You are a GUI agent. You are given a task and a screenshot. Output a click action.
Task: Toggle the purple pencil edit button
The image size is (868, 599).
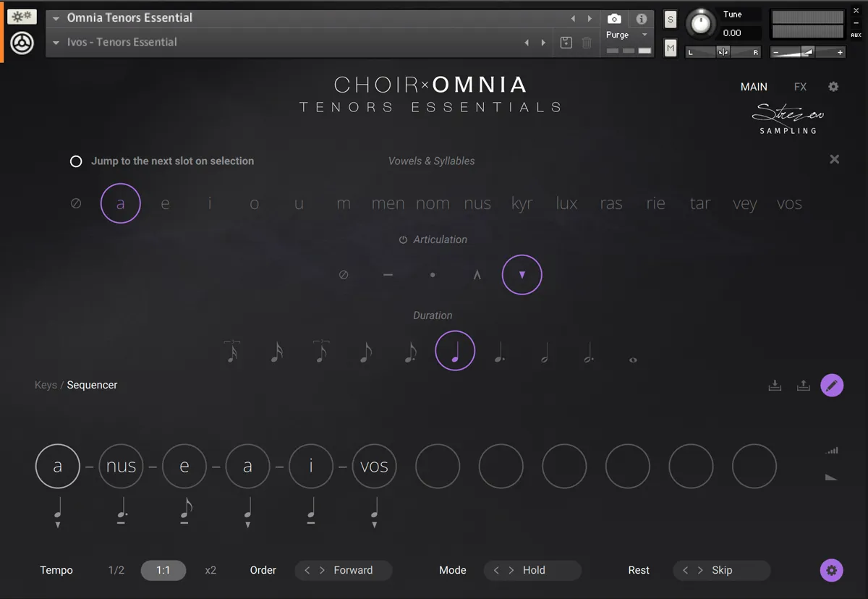[x=832, y=386]
